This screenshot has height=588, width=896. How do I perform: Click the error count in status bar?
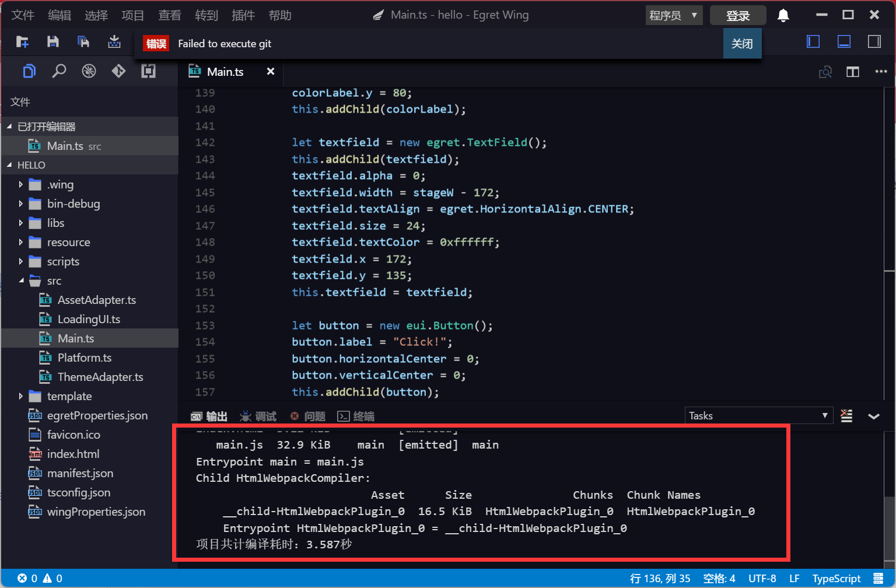pyautogui.click(x=27, y=578)
